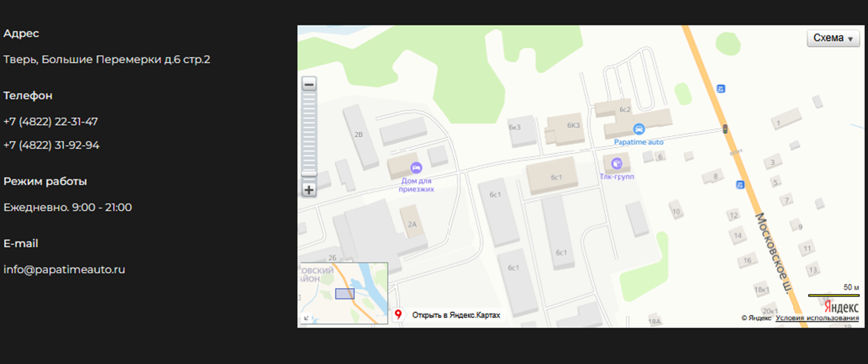868x364 pixels.
Task: Click the red pin icon beside Открыть в Яндекс.Картах
Action: click(398, 315)
